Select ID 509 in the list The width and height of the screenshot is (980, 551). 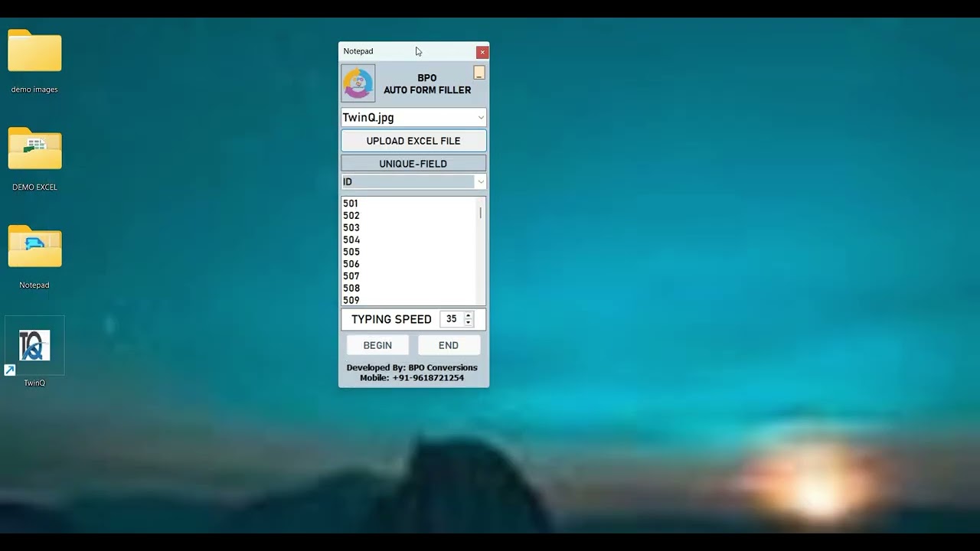pyautogui.click(x=410, y=300)
